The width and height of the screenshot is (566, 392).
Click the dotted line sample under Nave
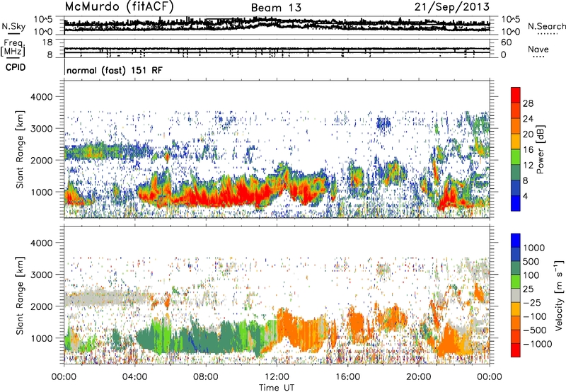(539, 57)
